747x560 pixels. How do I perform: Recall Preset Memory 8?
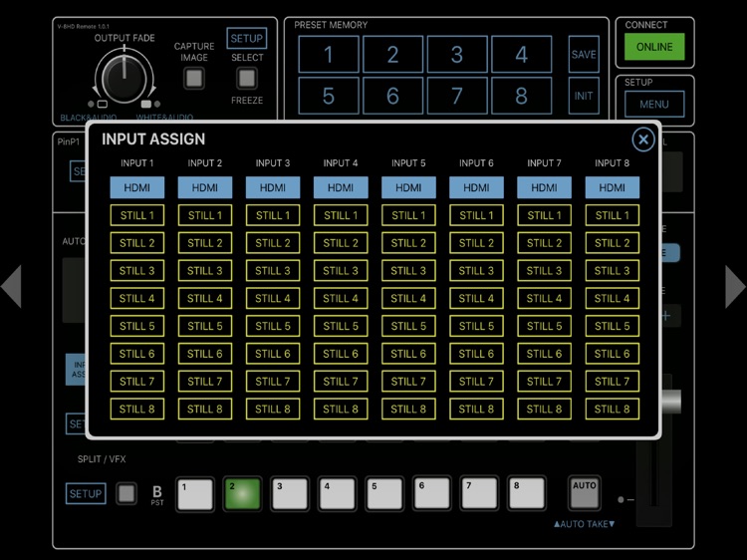pyautogui.click(x=521, y=96)
